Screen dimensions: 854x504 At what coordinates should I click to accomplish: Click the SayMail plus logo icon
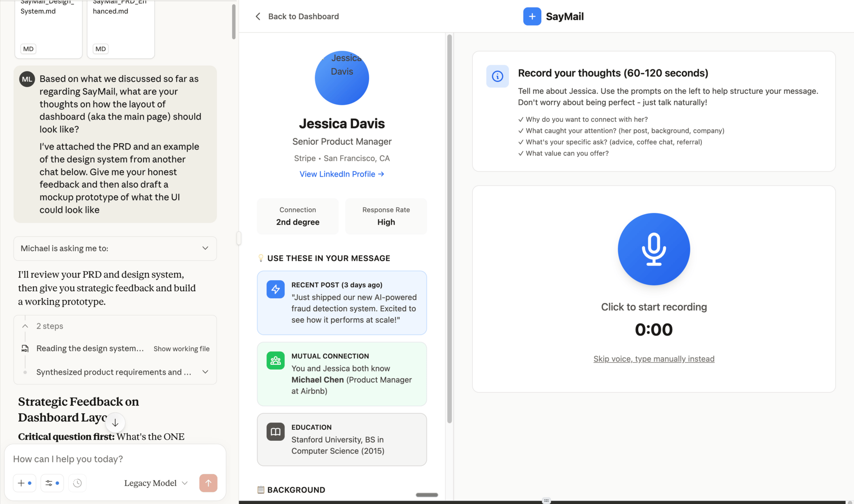tap(532, 16)
